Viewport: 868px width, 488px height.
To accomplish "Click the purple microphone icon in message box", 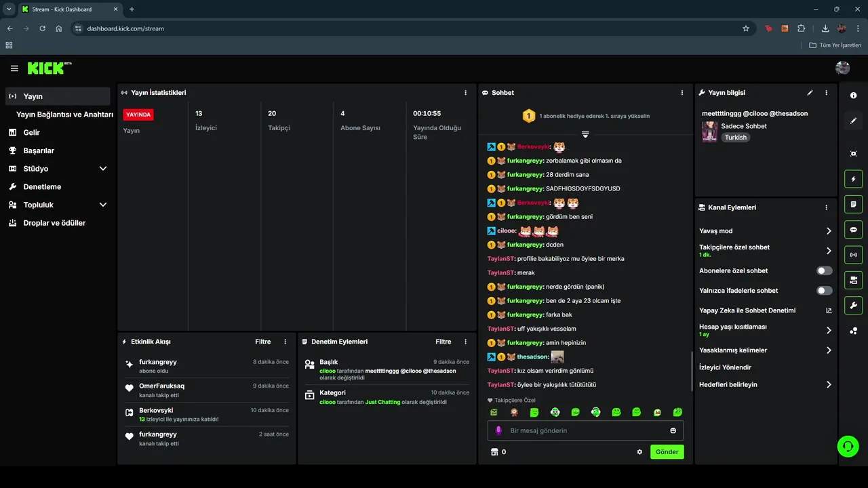I will tap(498, 430).
